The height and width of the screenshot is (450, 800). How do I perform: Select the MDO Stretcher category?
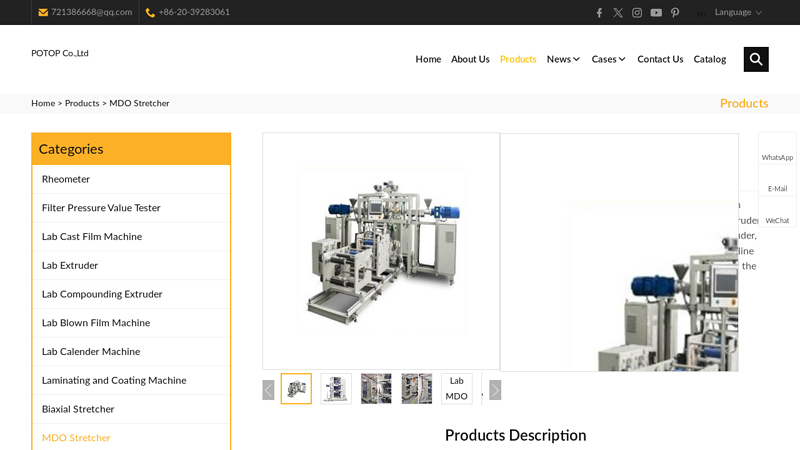(x=131, y=438)
